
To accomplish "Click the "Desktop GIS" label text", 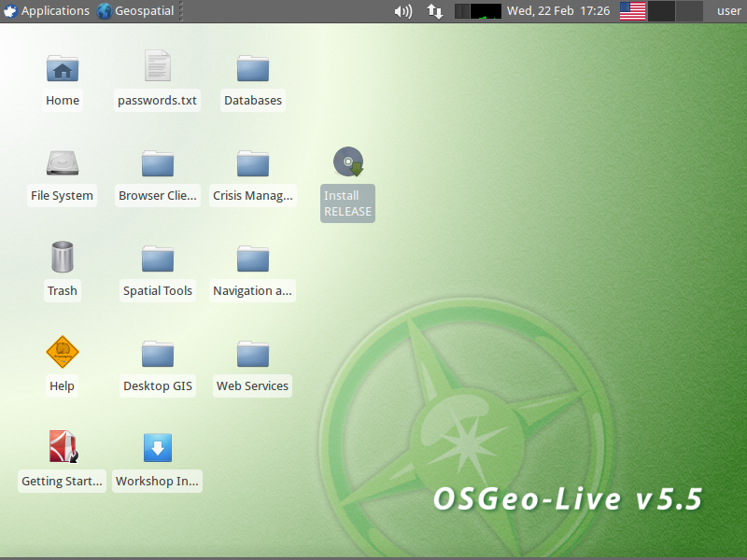I will (x=158, y=386).
